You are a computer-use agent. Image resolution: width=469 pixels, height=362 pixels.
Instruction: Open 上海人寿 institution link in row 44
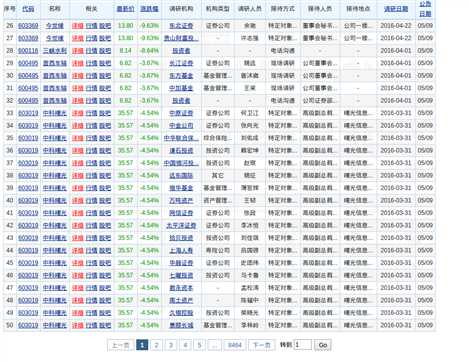[x=181, y=251]
